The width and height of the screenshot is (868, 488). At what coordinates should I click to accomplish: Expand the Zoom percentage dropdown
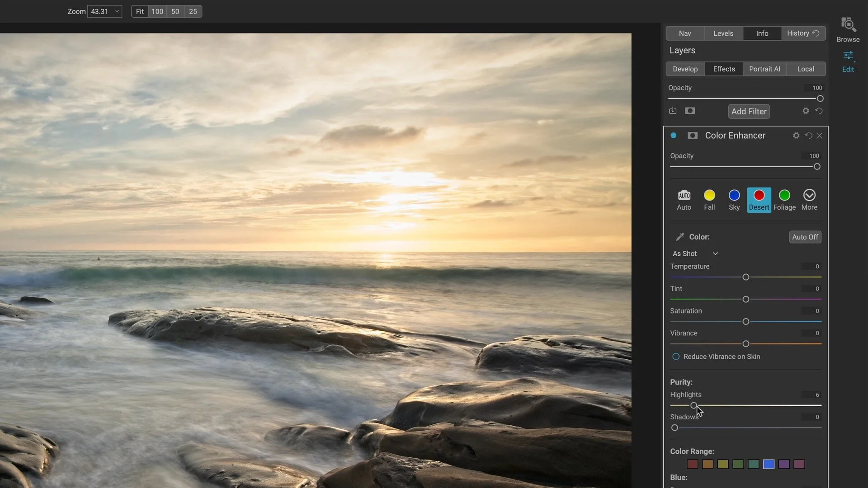pyautogui.click(x=117, y=11)
